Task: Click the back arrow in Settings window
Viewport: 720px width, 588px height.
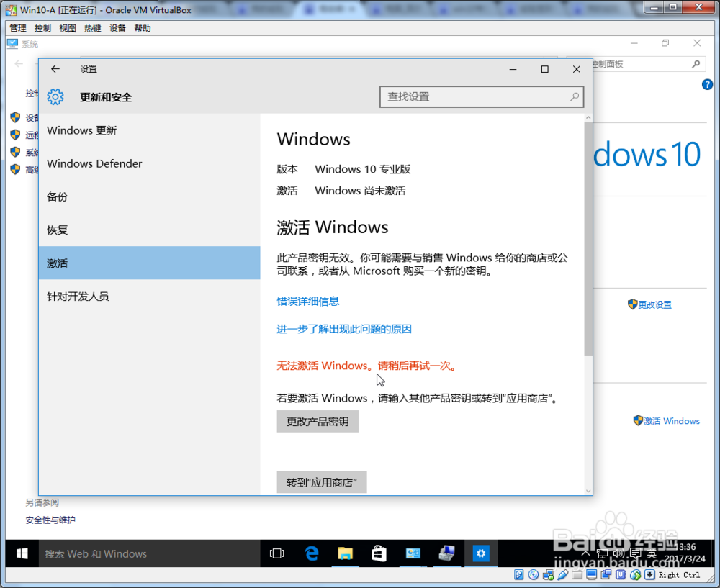Action: [55, 69]
